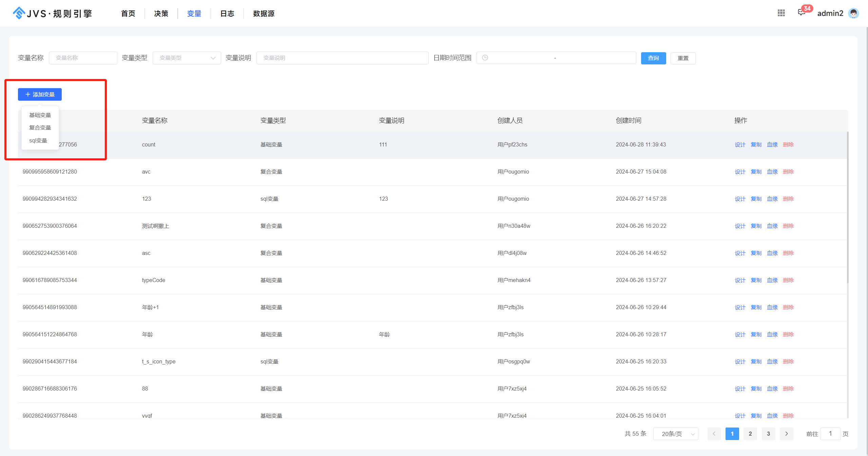Click the Add Variable (添加变量) button
The height and width of the screenshot is (456, 868).
(40, 94)
